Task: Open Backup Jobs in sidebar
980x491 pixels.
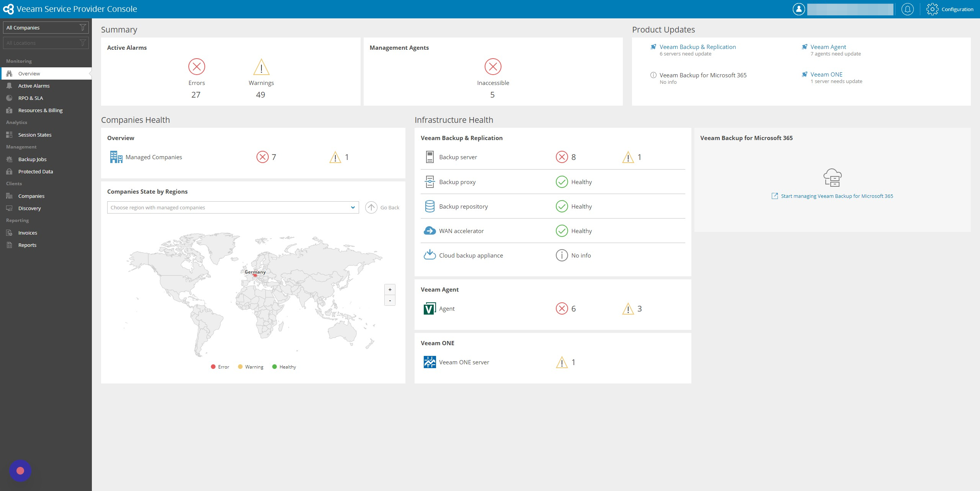Action: [46, 159]
